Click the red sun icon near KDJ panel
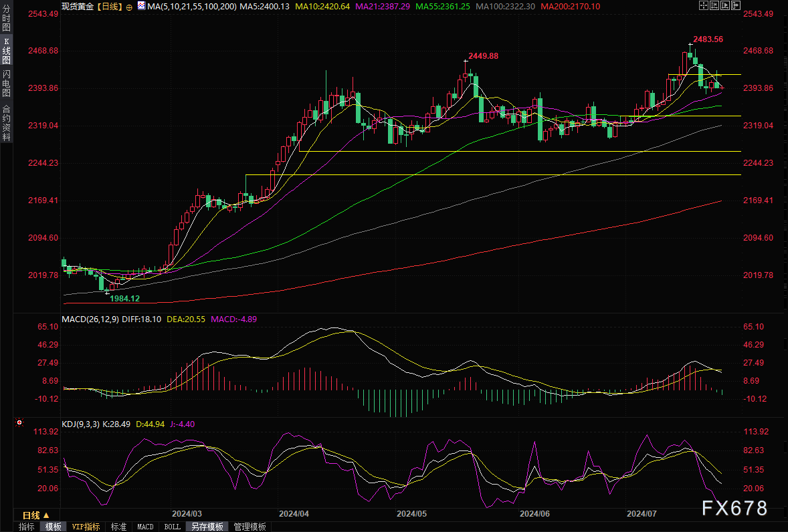The width and height of the screenshot is (788, 532). point(20,423)
